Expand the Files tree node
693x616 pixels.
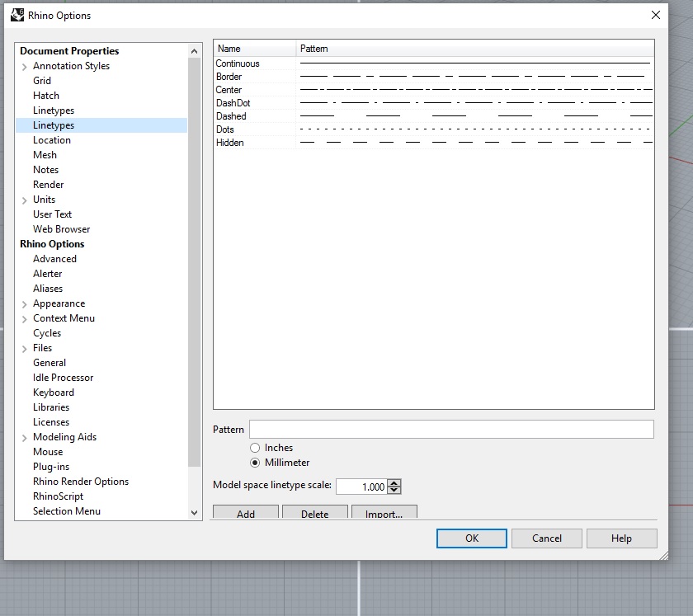tap(24, 349)
